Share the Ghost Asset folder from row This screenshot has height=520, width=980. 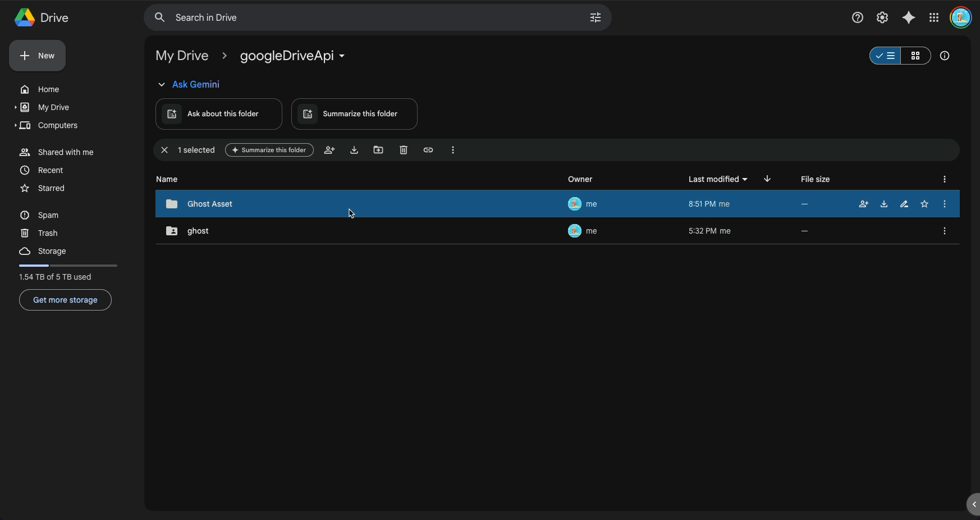point(864,204)
